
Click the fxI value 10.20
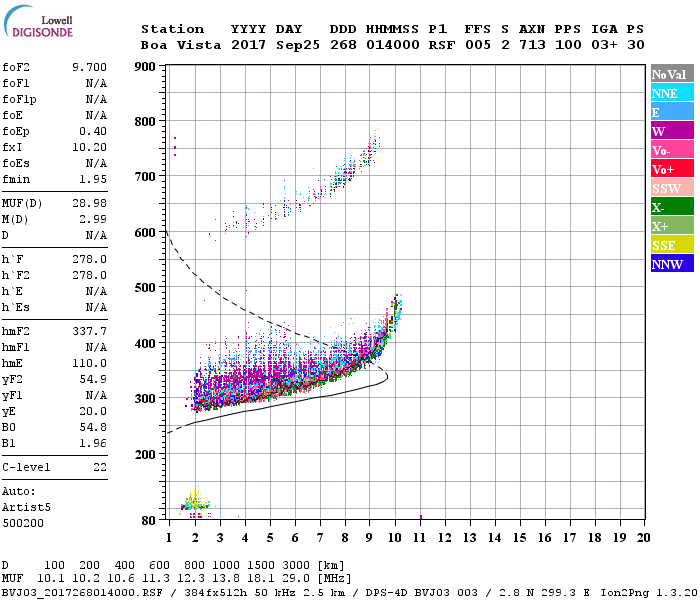89,147
